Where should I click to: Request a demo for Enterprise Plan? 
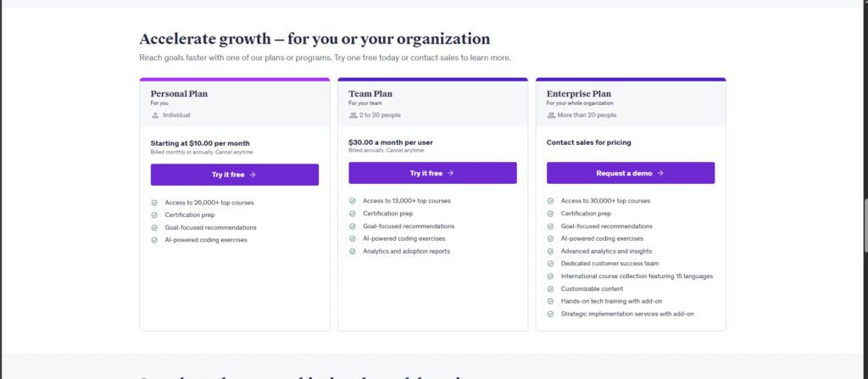(630, 173)
